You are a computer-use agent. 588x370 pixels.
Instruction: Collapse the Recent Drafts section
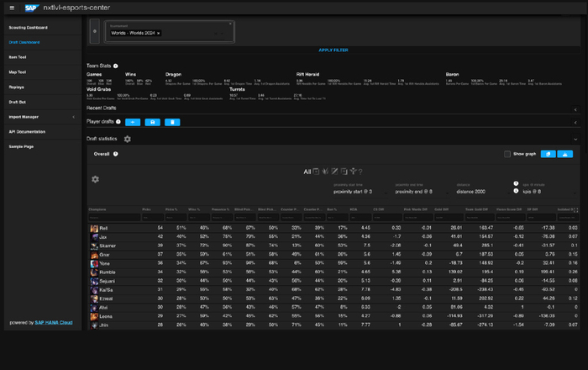(x=575, y=109)
